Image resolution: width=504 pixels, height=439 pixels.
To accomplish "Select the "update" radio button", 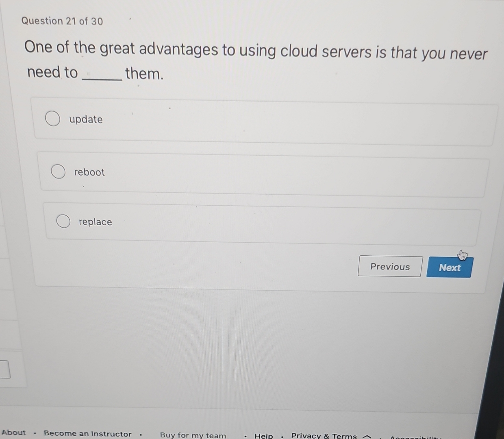I will [53, 119].
